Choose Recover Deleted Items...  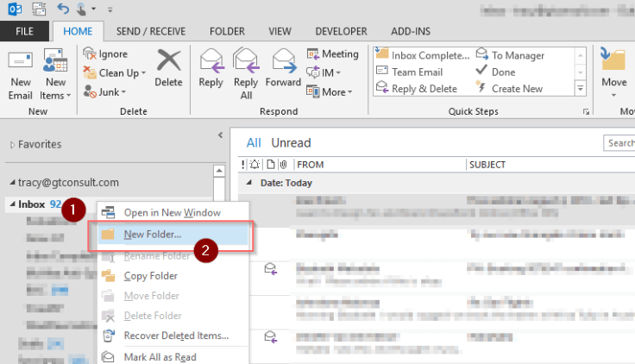point(173,336)
